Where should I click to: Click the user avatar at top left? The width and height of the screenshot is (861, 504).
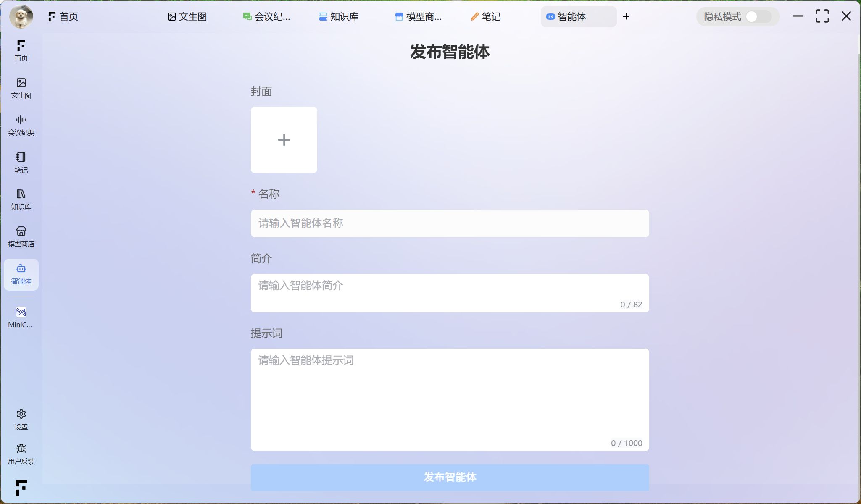click(21, 17)
